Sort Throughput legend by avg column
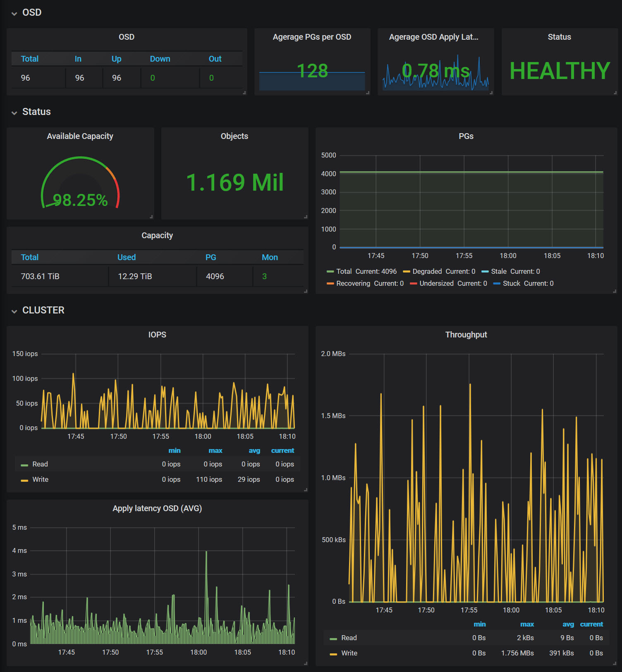This screenshot has height=672, width=622. (x=568, y=624)
